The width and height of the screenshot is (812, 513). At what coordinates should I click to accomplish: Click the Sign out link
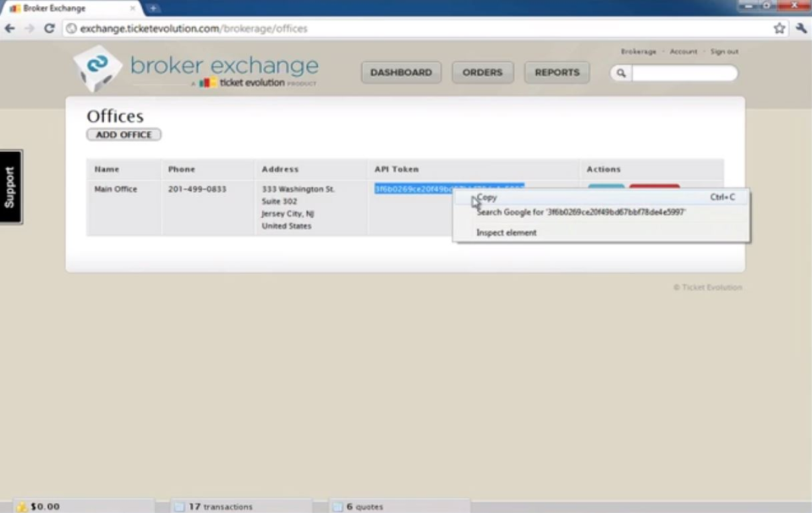point(724,52)
